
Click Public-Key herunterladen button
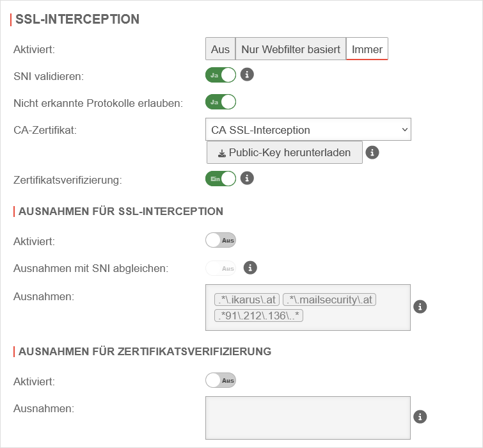coord(285,153)
